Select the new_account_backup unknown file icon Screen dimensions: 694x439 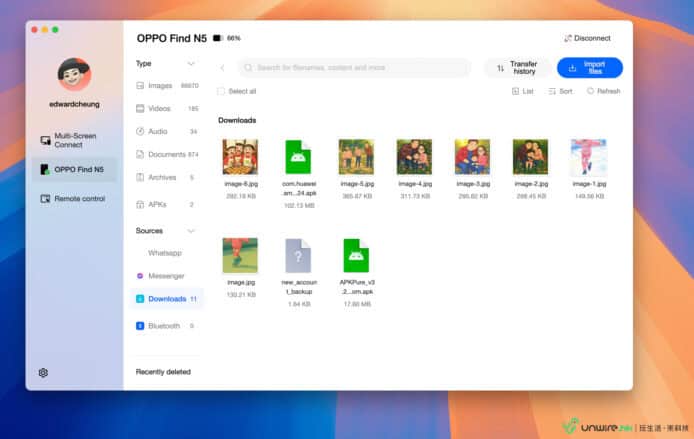point(298,255)
